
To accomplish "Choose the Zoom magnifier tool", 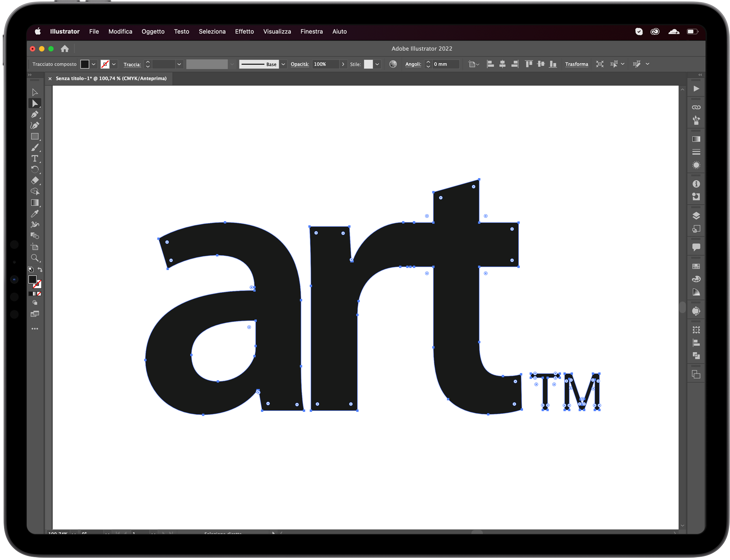I will [x=35, y=258].
